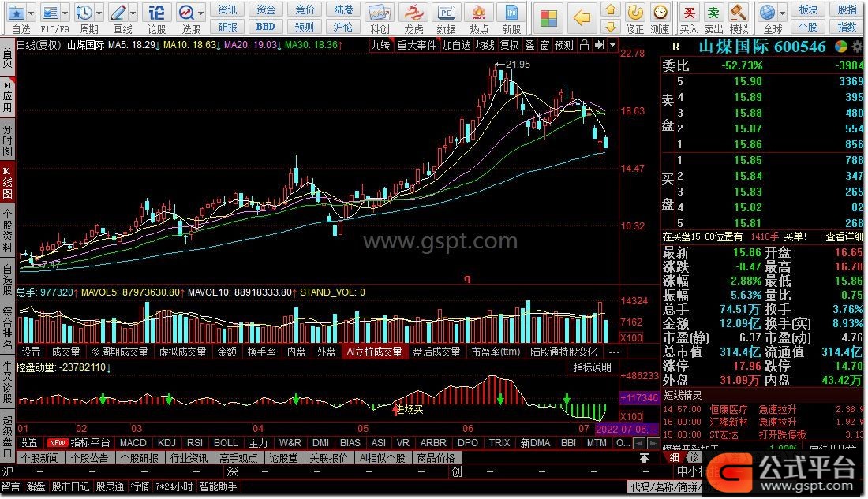Screen dimensions: 868x499
Task: Open the 论股 discussion icon
Action: tap(156, 12)
